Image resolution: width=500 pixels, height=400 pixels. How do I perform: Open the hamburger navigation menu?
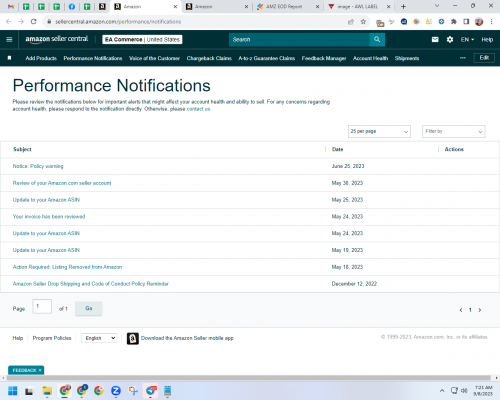9,39
